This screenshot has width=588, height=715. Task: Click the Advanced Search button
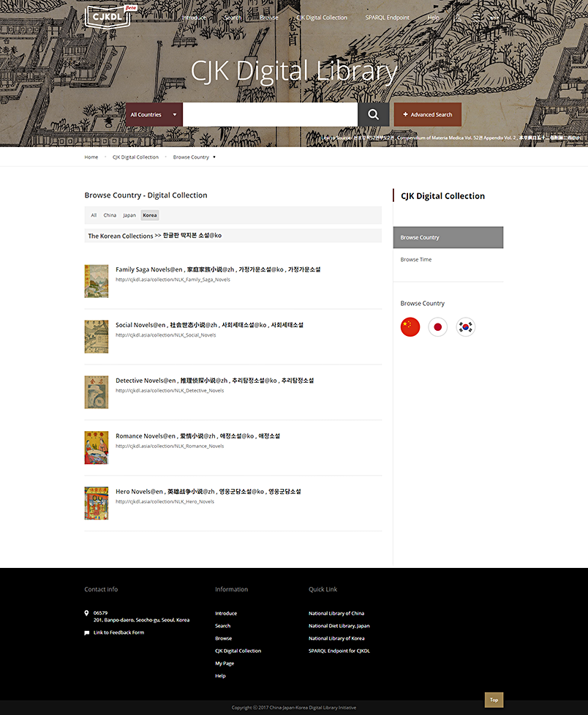point(428,114)
